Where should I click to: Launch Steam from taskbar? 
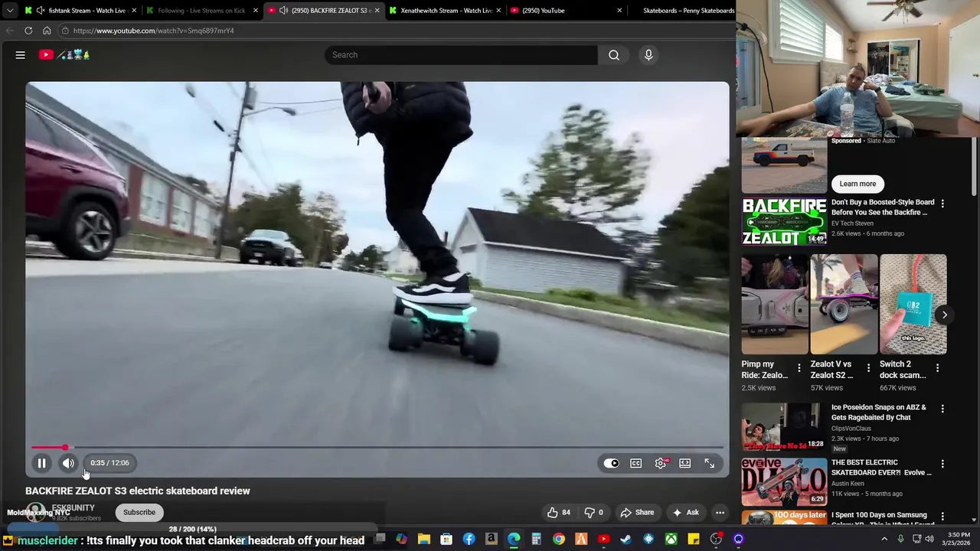click(x=626, y=540)
